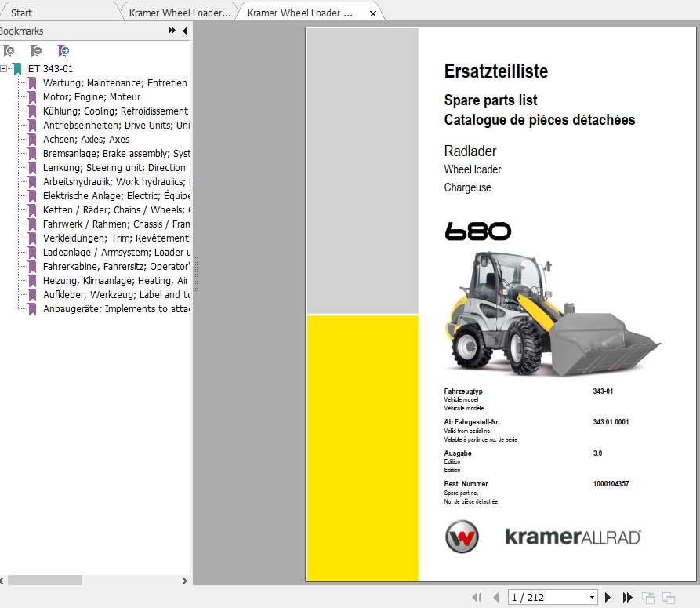Go to the next page

[x=608, y=597]
